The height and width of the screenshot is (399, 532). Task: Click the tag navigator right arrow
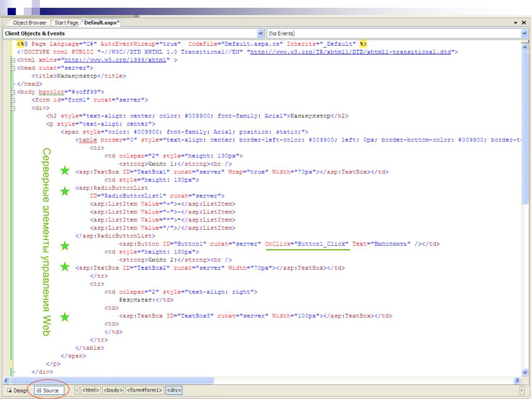click(523, 390)
